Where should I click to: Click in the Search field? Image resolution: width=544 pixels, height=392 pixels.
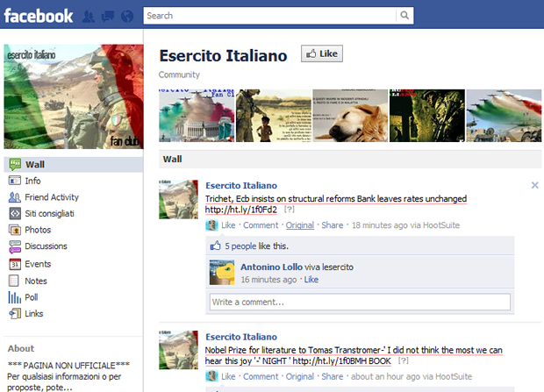tap(269, 16)
